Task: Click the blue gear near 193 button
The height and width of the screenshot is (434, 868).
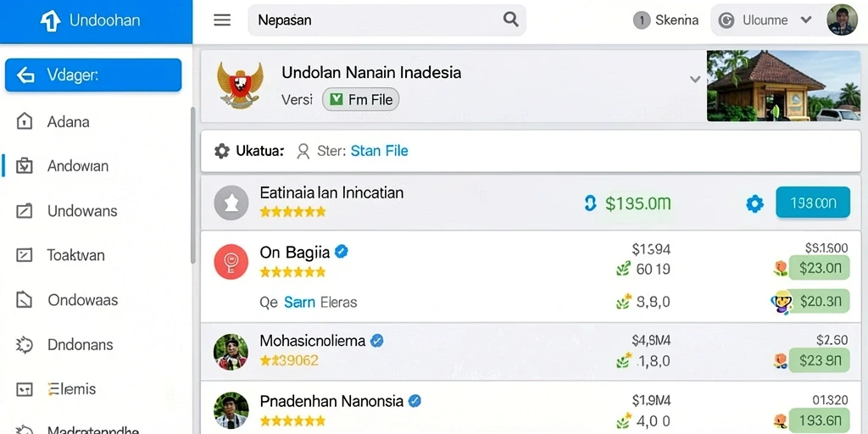Action: click(x=754, y=204)
